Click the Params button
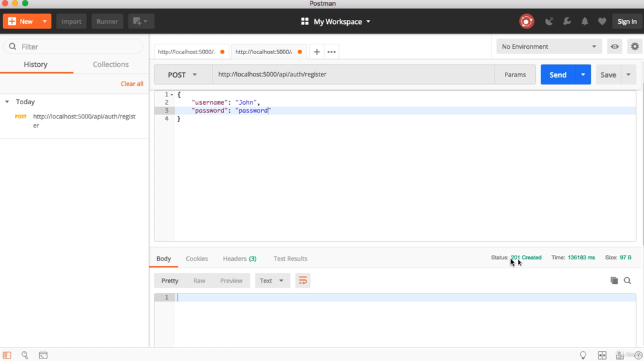The width and height of the screenshot is (644, 361). tap(515, 75)
